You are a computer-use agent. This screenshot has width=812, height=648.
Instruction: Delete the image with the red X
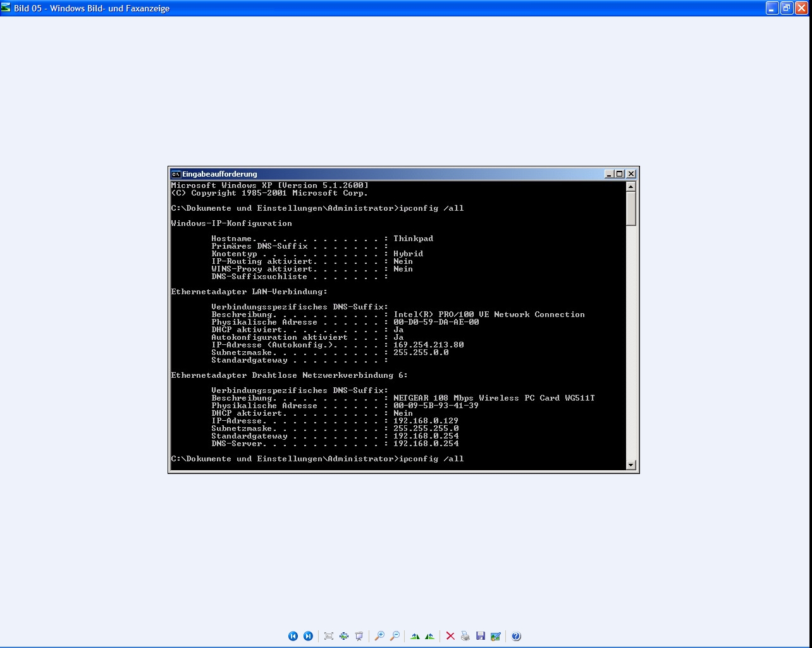pos(450,636)
